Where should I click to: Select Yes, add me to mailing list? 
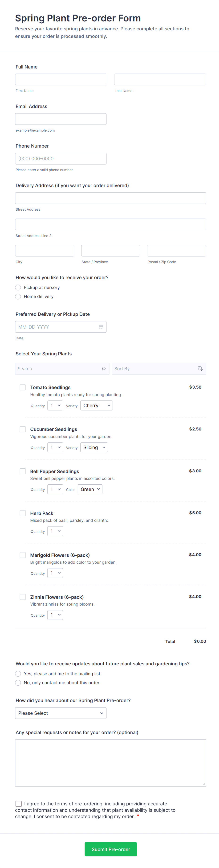coord(18,674)
